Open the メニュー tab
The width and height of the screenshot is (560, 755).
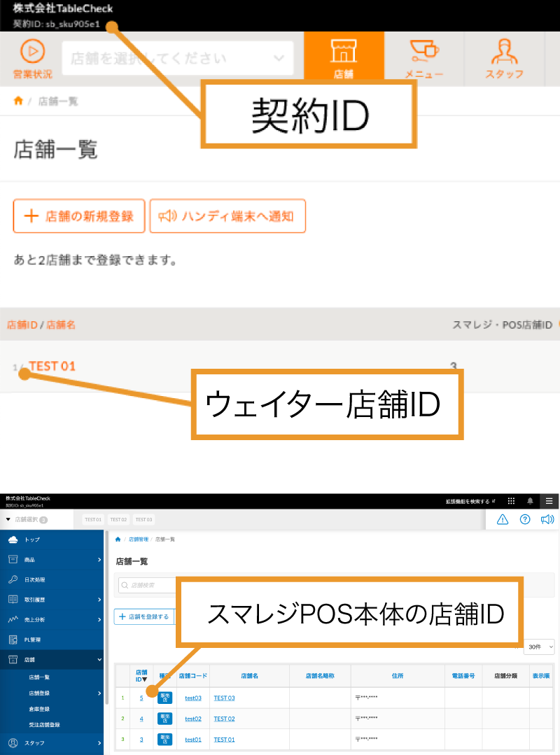click(423, 59)
